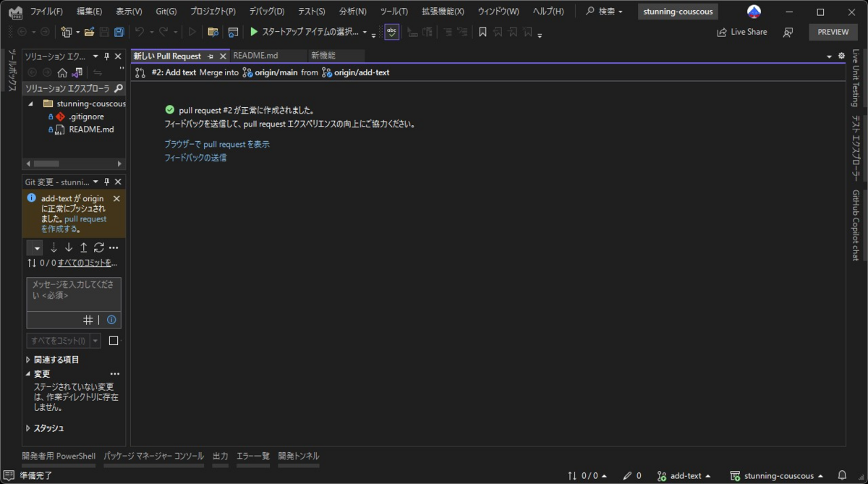Image resolution: width=868 pixels, height=484 pixels.
Task: Select the README.md file in Solution Explorer
Action: pyautogui.click(x=91, y=130)
